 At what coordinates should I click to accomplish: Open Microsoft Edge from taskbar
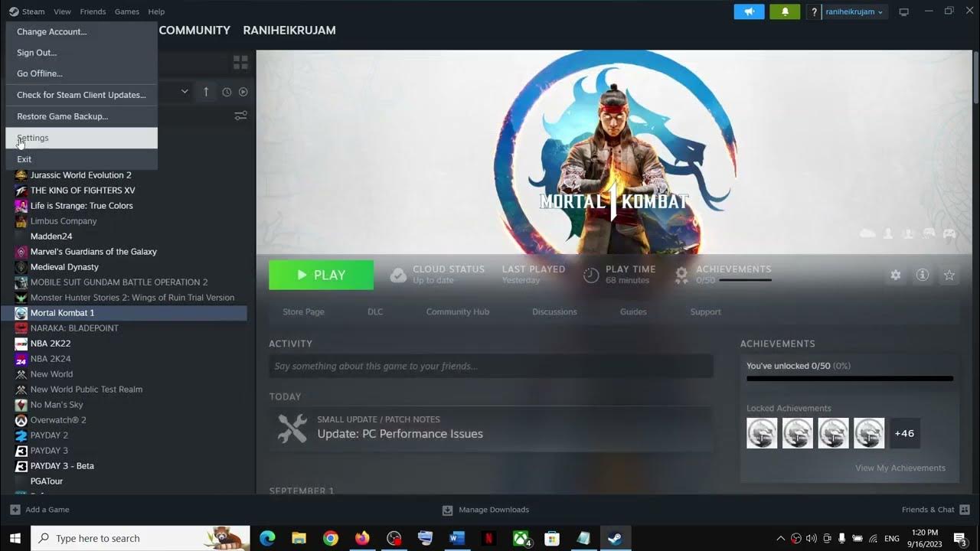coord(267,538)
